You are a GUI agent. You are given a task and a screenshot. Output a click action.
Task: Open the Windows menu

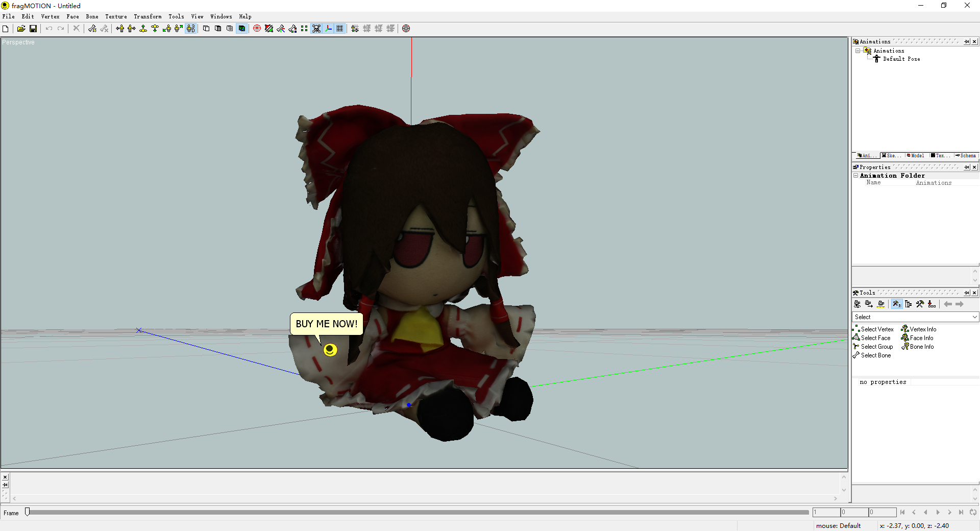221,16
